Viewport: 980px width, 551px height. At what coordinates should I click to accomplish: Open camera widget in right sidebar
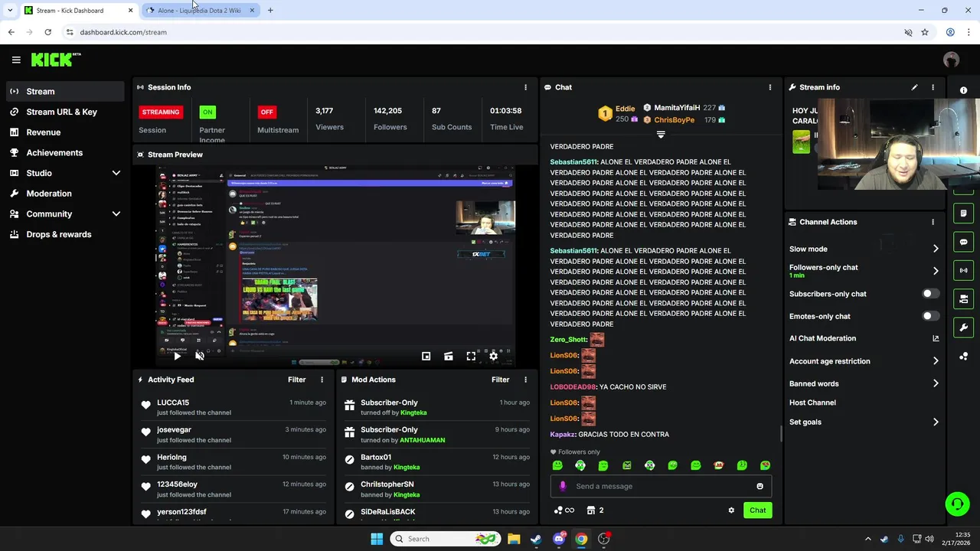pos(963,299)
